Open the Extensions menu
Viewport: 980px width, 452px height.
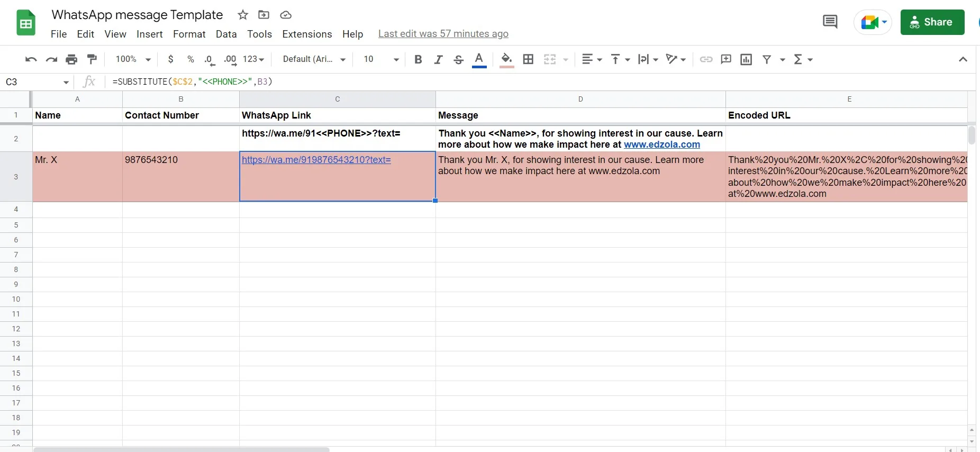pyautogui.click(x=307, y=34)
